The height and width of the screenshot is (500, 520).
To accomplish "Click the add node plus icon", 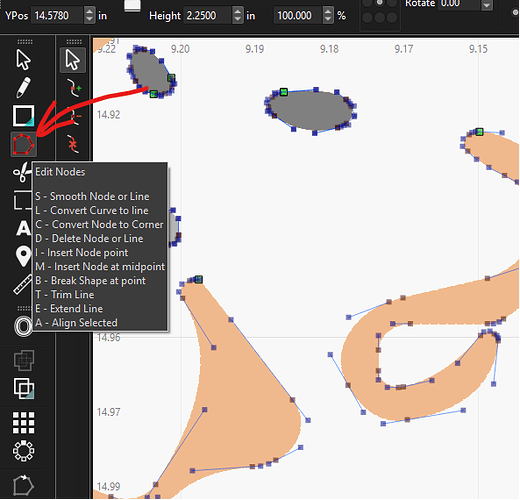I will pos(74,88).
